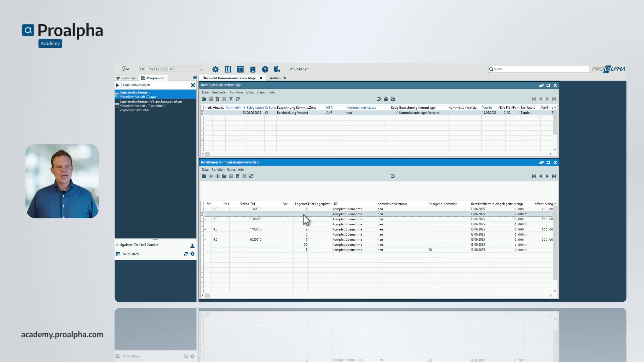Click the new document icon in Positionen toolbar

pyautogui.click(x=204, y=176)
